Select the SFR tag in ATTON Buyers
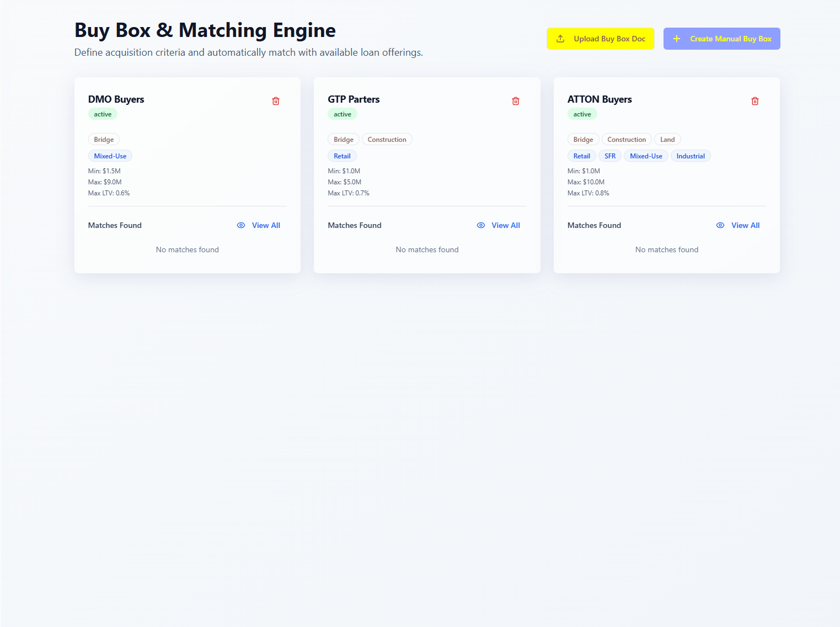Screen dimensions: 840x627 click(x=610, y=156)
